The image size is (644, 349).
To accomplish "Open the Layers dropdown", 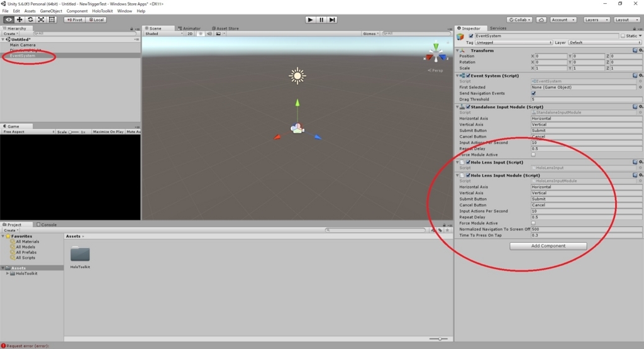I will [596, 19].
